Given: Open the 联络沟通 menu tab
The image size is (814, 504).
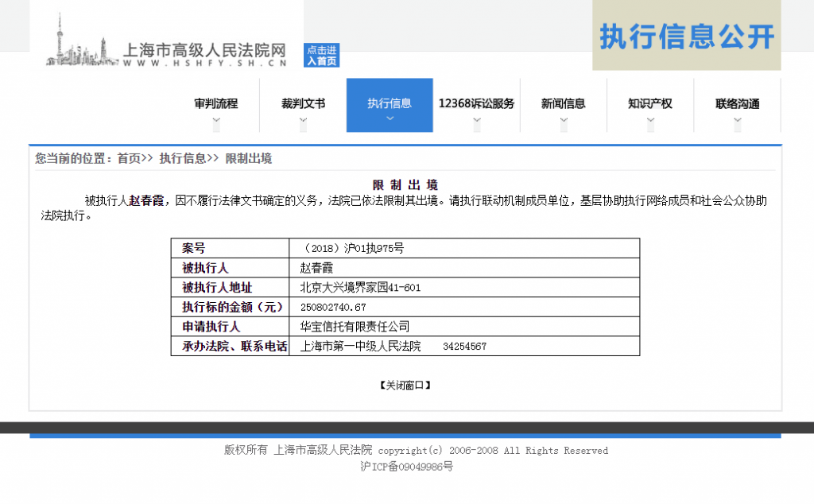Looking at the screenshot, I should tap(737, 103).
